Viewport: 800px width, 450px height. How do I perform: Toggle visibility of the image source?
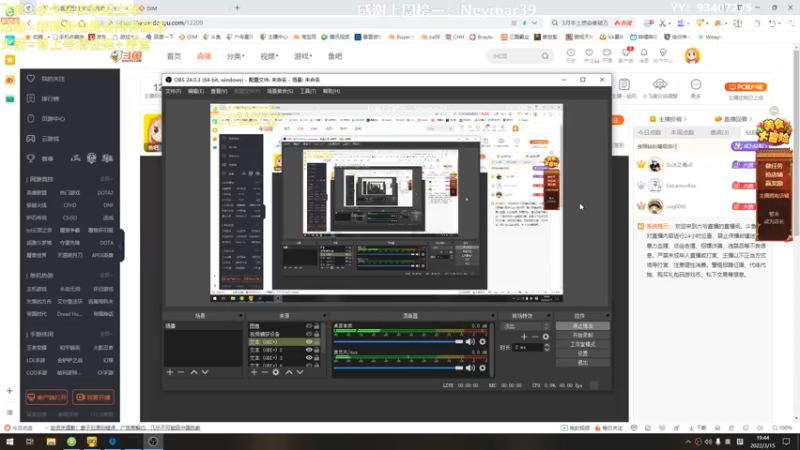tap(309, 326)
